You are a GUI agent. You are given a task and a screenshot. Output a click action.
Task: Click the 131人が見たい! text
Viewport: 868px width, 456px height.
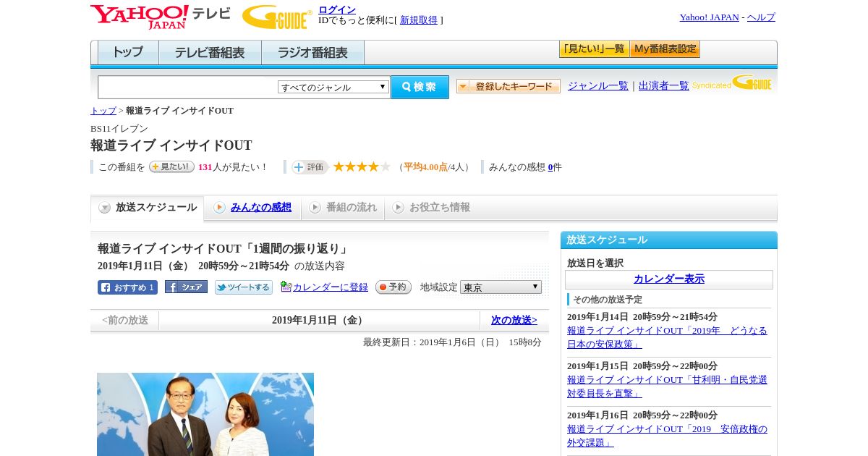click(x=232, y=167)
